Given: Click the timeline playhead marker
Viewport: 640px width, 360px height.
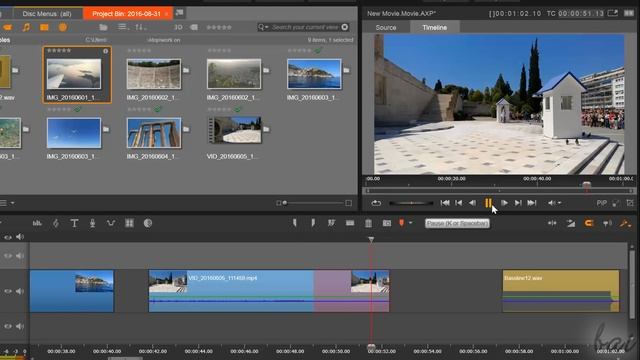Looking at the screenshot, I should point(371,240).
